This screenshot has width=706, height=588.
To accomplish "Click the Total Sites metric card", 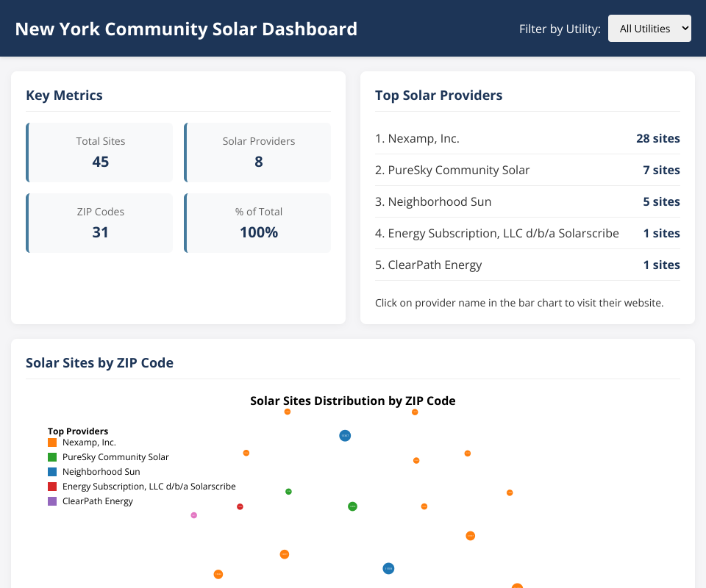I will click(x=100, y=152).
